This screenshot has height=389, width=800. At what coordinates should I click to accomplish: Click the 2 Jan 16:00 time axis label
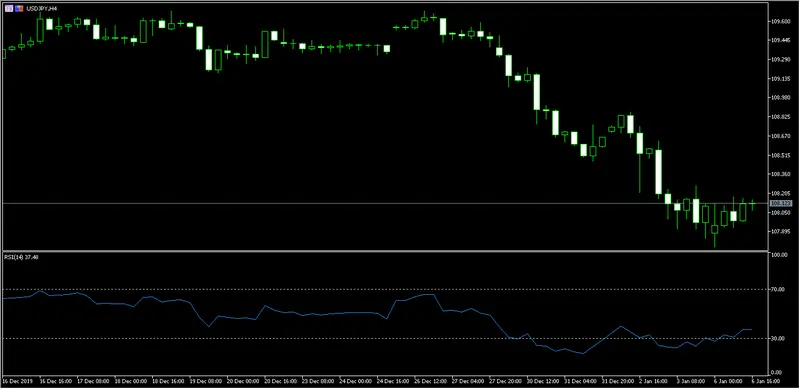[653, 381]
